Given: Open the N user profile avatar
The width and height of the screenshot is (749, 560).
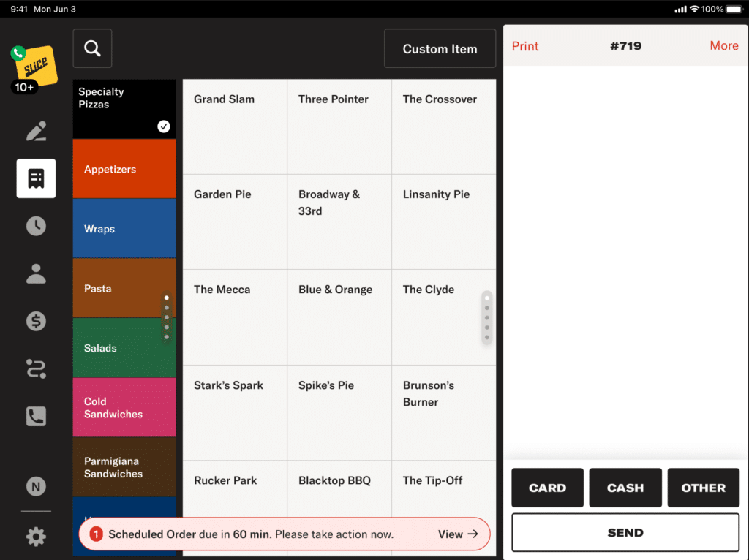Looking at the screenshot, I should tap(37, 486).
